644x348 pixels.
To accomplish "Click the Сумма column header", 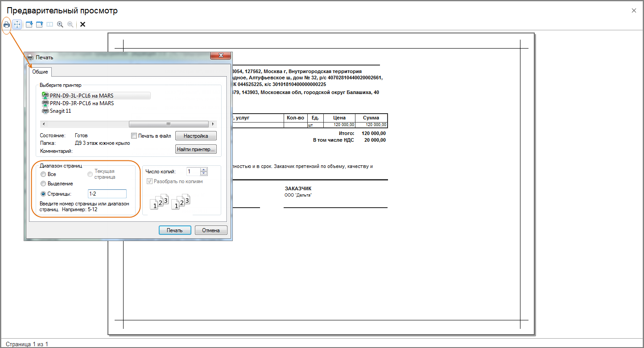I will [371, 118].
